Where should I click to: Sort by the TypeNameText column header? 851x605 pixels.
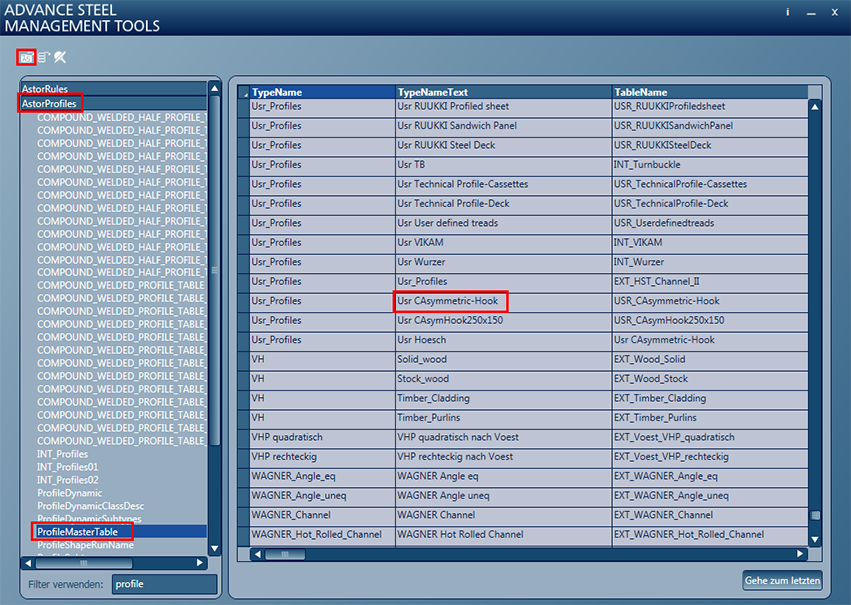click(504, 92)
